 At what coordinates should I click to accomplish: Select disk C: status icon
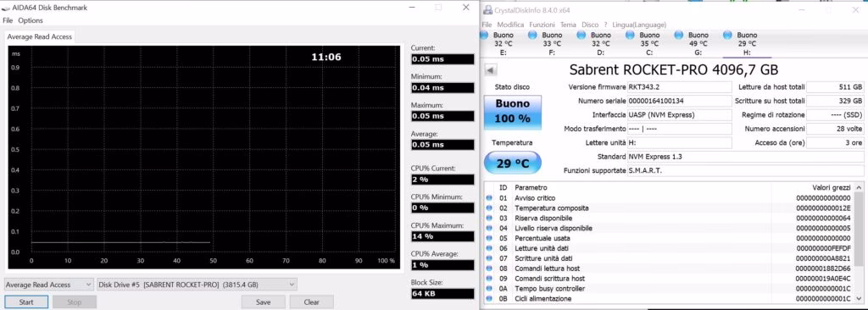[630, 36]
